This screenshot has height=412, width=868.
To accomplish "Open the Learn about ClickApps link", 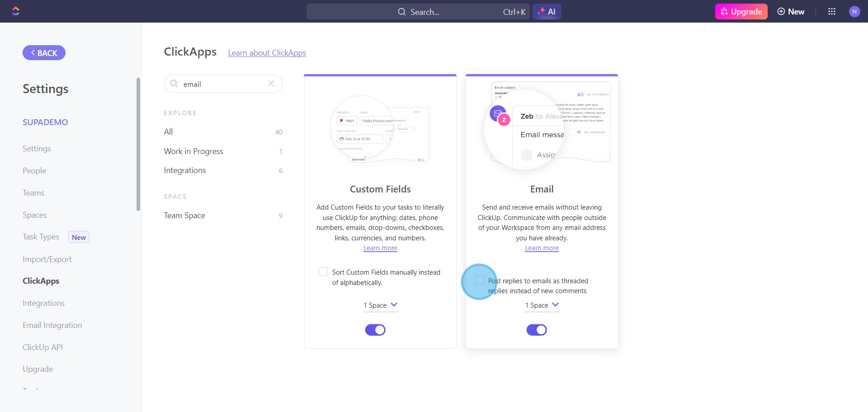I will (267, 53).
